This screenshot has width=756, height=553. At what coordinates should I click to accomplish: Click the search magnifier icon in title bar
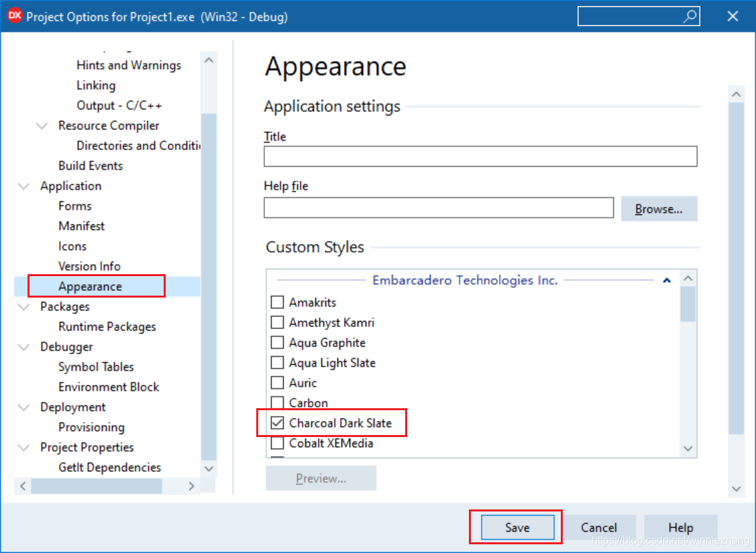point(690,16)
